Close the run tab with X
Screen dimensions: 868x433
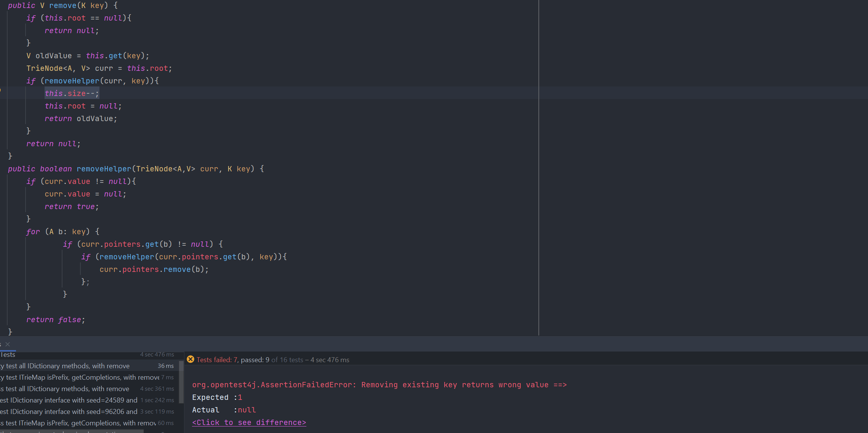click(x=8, y=344)
